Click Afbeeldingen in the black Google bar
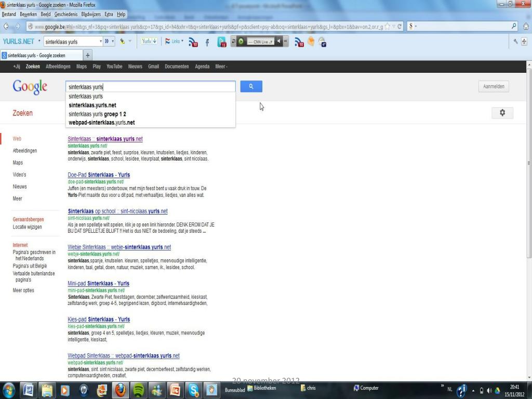Screen dimensions: 532x399 tap(58, 66)
